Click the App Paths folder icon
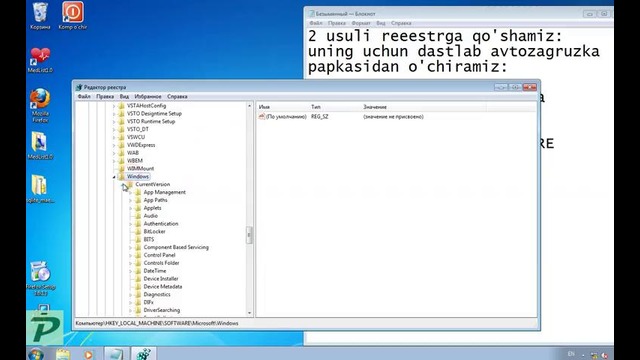 click(x=138, y=200)
